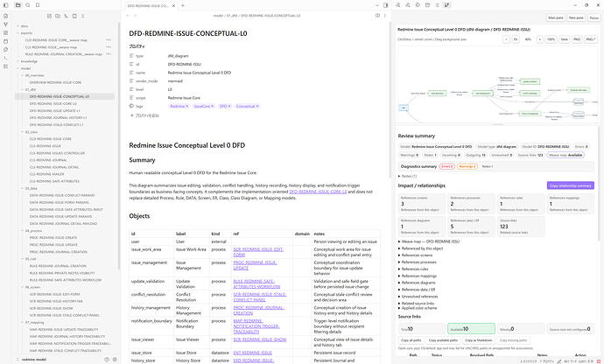Click the chat bubble icon in left ribbon
This screenshot has height=364, width=604.
(5, 50)
